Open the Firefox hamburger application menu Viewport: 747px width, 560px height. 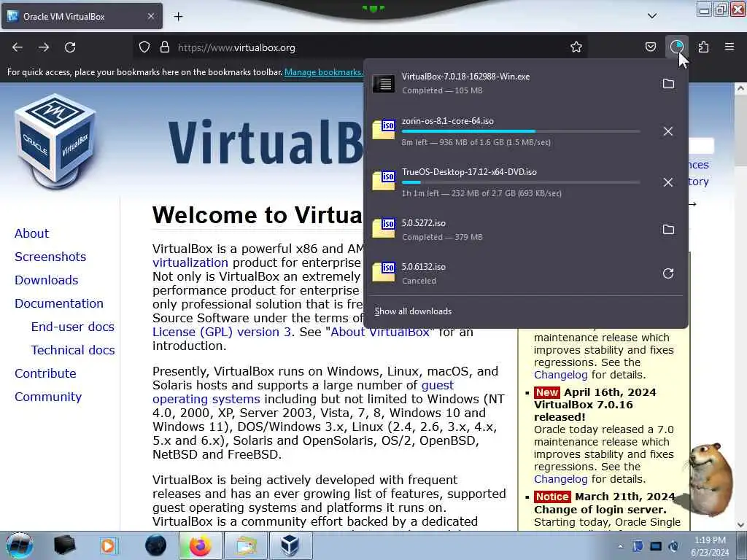coord(729,47)
